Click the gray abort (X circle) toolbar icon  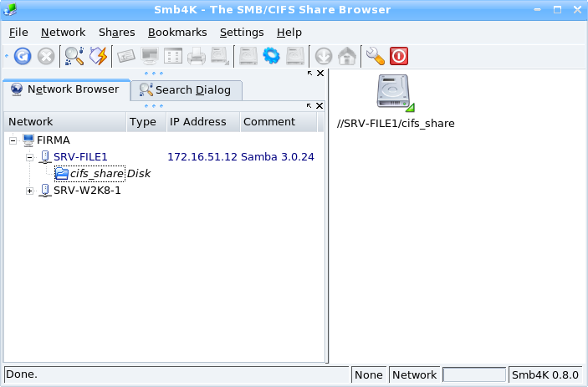coord(46,56)
